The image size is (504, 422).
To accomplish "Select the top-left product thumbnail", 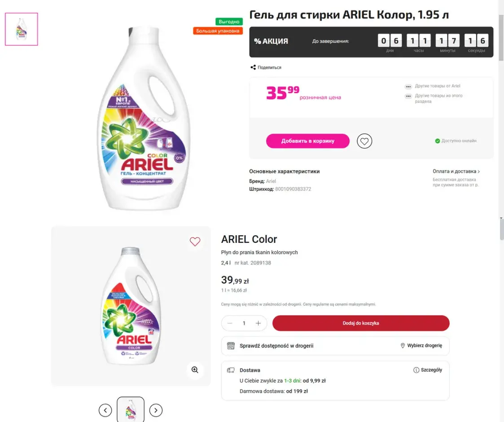I will click(22, 29).
